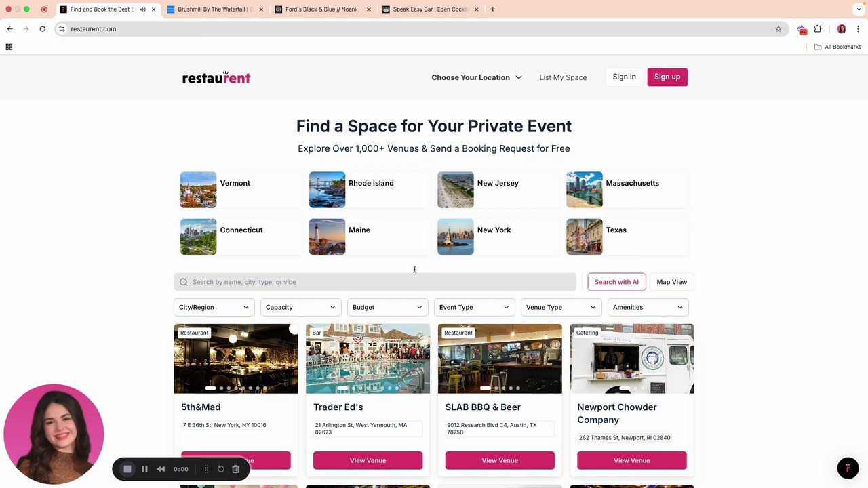Click the rewind icon in recording controls

point(161,469)
